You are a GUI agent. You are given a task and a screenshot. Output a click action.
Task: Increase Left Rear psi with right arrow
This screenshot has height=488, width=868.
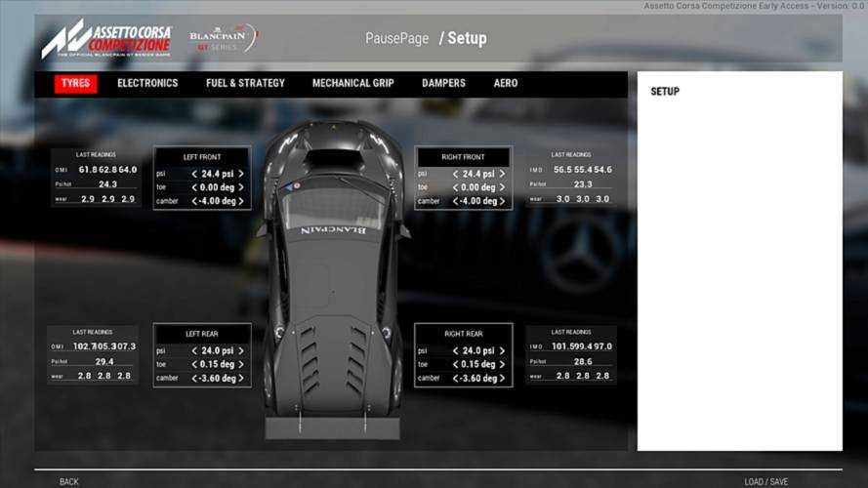[x=241, y=350]
